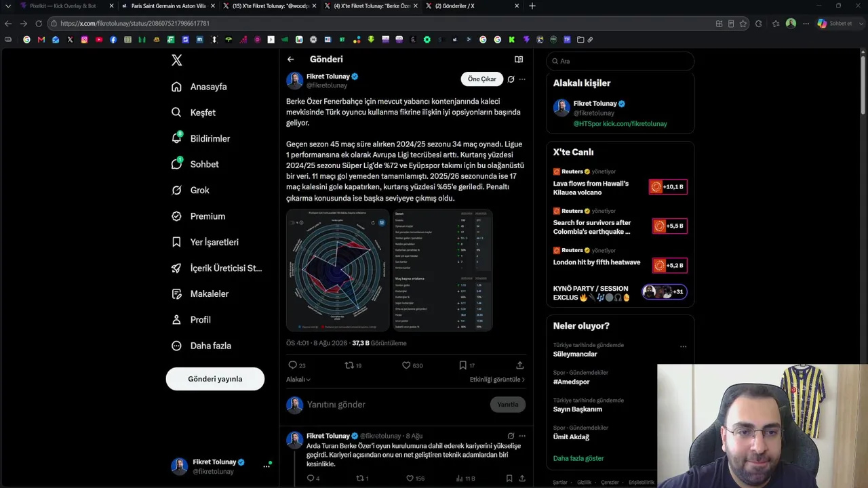This screenshot has height=488, width=868.
Task: Click the Gönderi yayınla button
Action: click(x=215, y=379)
